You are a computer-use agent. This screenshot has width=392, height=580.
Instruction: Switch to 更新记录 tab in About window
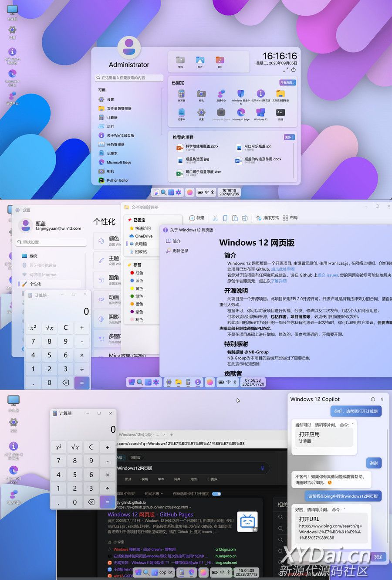click(180, 251)
